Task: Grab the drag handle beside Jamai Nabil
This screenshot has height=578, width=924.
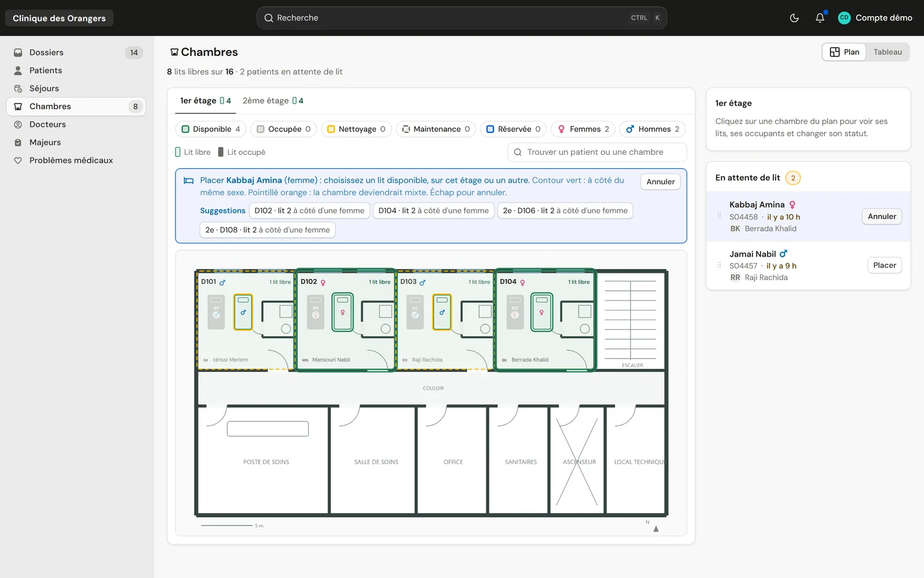Action: (x=719, y=265)
